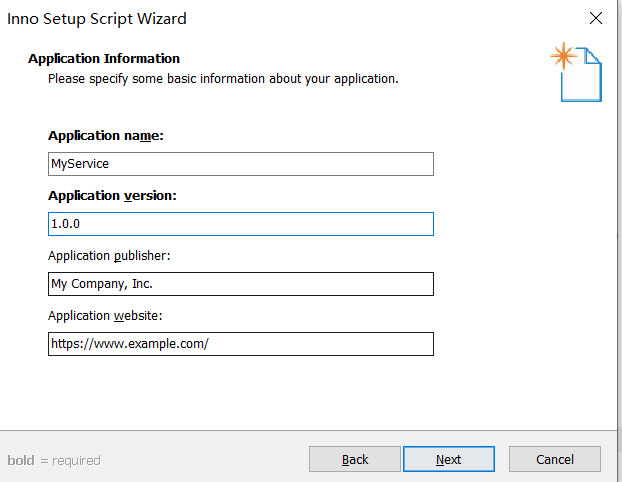Click into the Application version field
Image resolution: width=622 pixels, height=482 pixels.
tap(240, 224)
